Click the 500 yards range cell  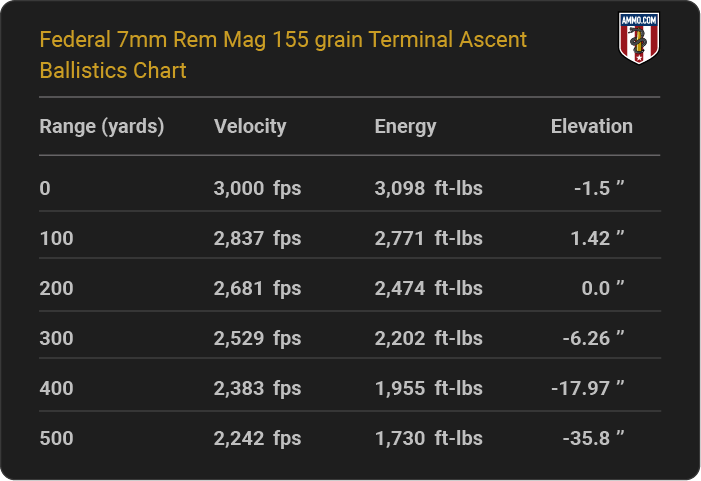[x=56, y=438]
